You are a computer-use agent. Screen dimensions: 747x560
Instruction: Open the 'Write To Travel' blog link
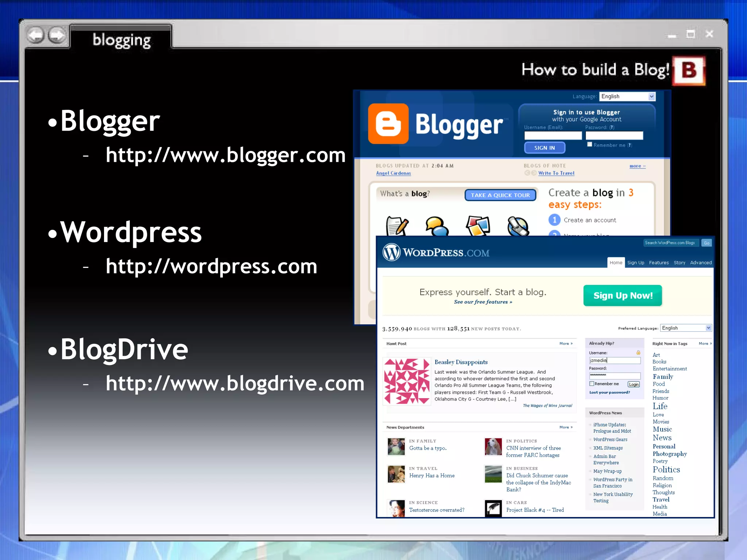click(556, 173)
